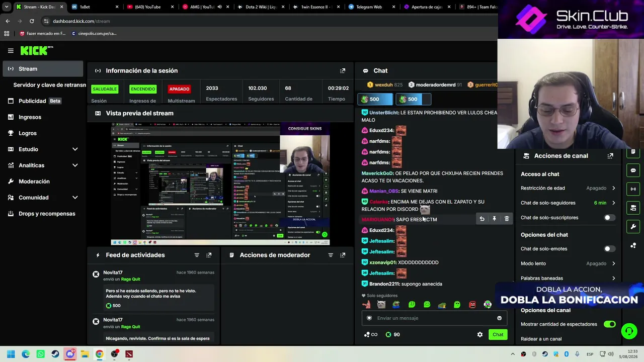
Task: Open filter options in Feed de actividades
Action: 197,255
